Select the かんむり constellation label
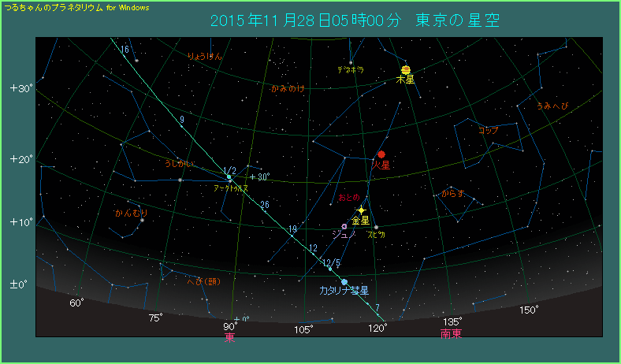This screenshot has height=364, width=621. coord(131,213)
